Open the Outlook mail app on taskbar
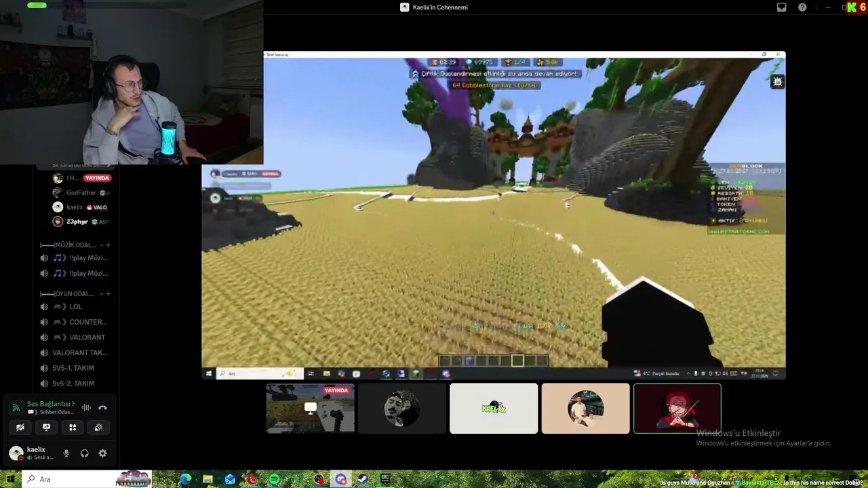 (230, 479)
